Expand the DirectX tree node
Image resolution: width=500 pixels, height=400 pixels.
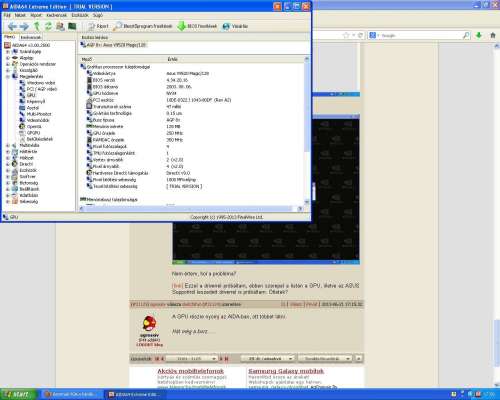click(x=8, y=164)
